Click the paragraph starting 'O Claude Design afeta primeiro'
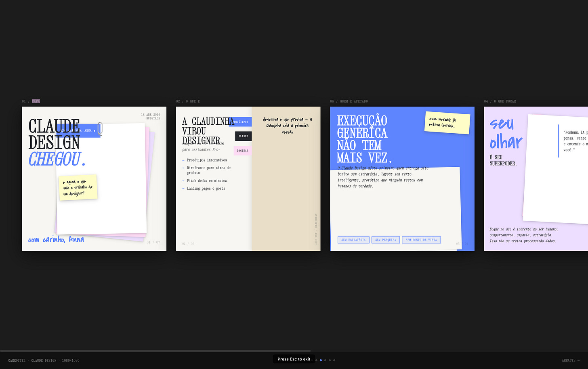Viewport: 588px width, 369px height. tap(383, 177)
